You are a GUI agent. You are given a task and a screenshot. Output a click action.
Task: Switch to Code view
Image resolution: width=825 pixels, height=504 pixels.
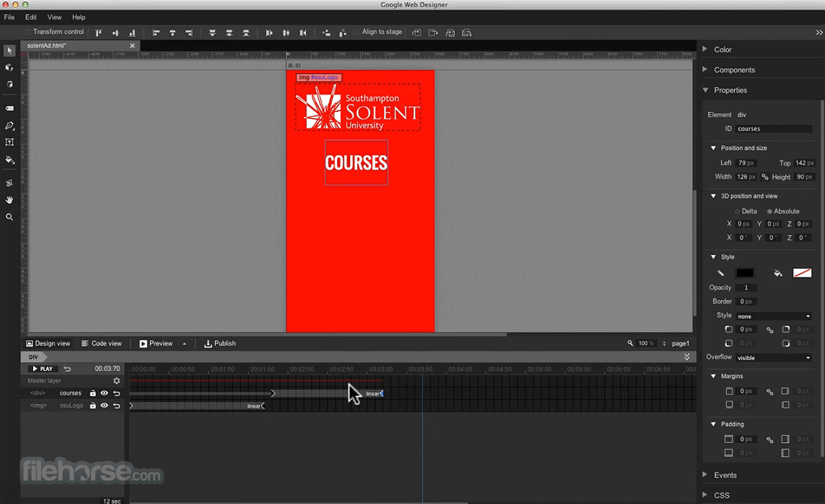tap(101, 344)
